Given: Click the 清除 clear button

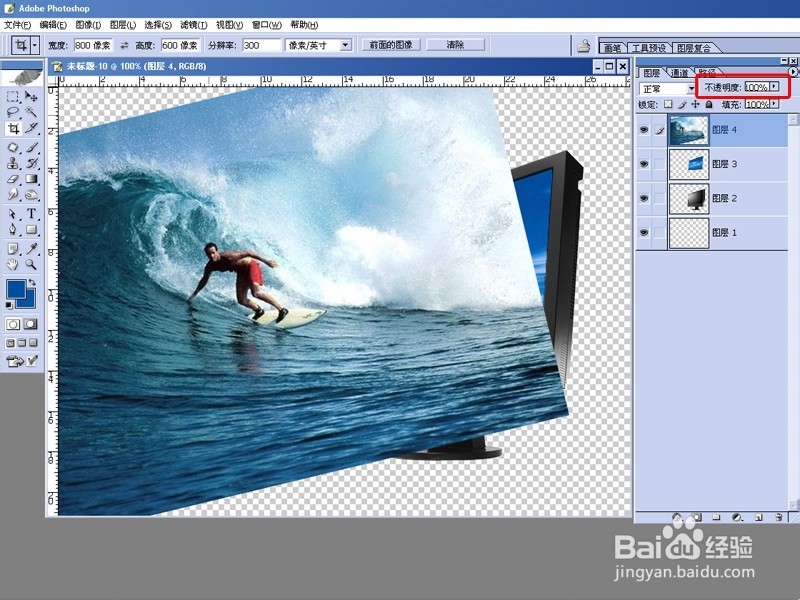Looking at the screenshot, I should click(x=454, y=44).
